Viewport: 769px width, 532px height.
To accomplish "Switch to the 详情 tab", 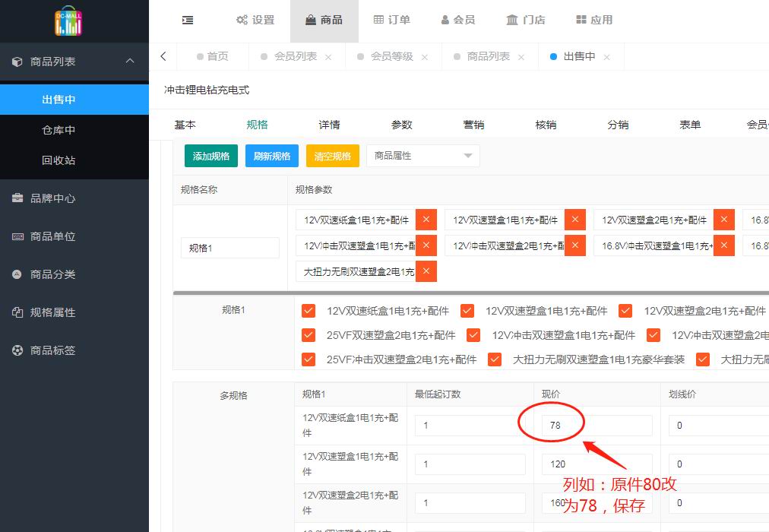I will coord(329,125).
